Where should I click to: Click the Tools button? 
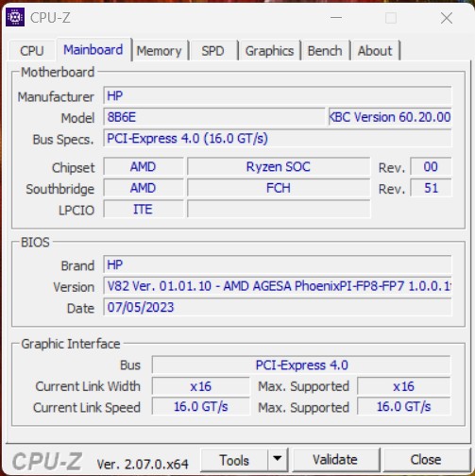(x=234, y=460)
